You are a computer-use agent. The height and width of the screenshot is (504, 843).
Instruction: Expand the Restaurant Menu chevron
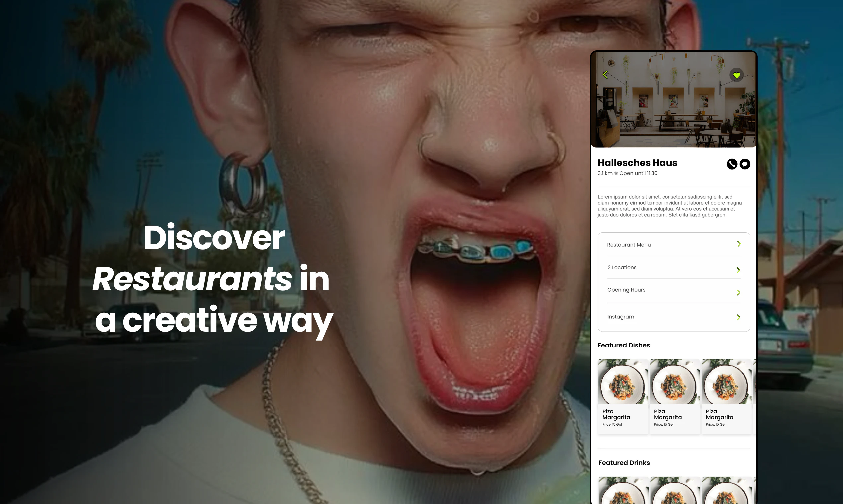point(739,244)
